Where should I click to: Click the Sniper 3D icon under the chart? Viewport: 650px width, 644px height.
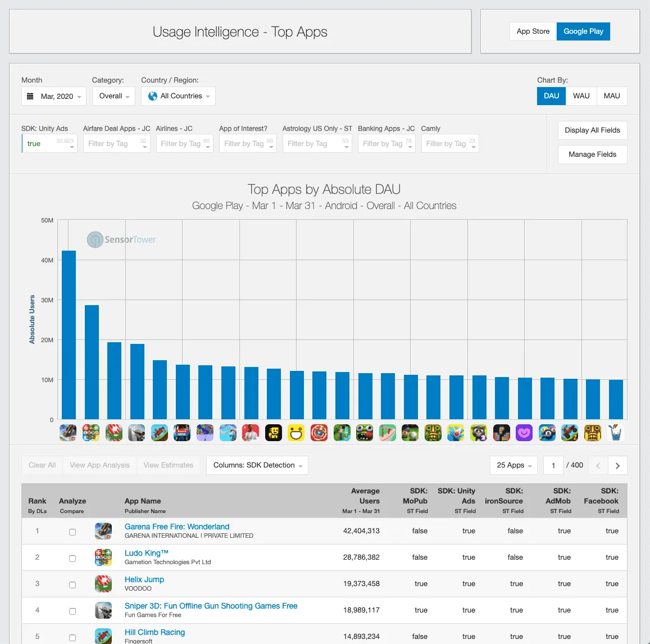coord(137,433)
